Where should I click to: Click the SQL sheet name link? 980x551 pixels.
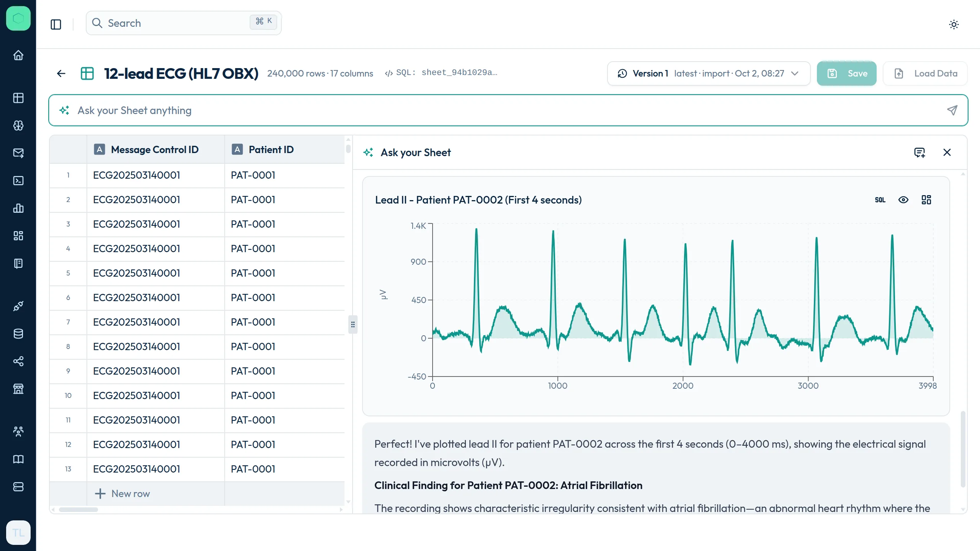pyautogui.click(x=441, y=73)
